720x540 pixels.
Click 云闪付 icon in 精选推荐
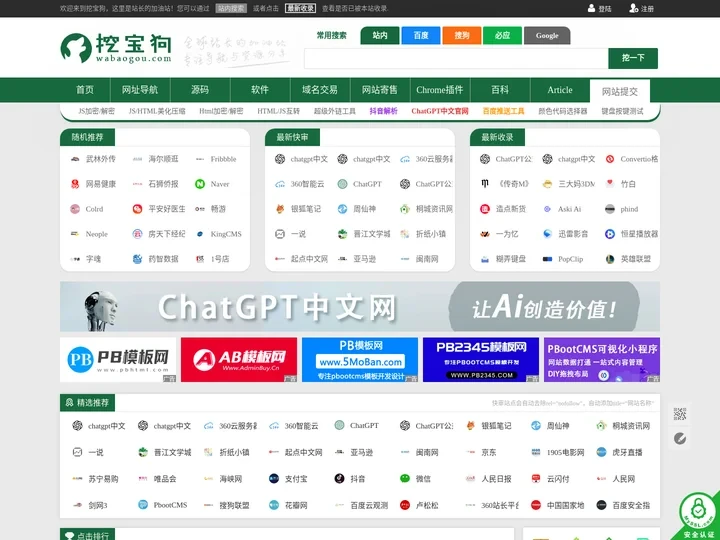coord(536,478)
